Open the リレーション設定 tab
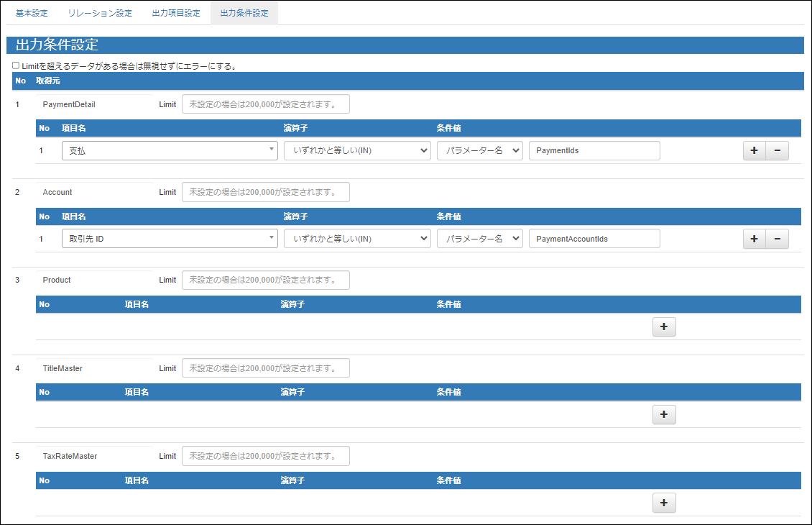The width and height of the screenshot is (812, 525). click(99, 12)
